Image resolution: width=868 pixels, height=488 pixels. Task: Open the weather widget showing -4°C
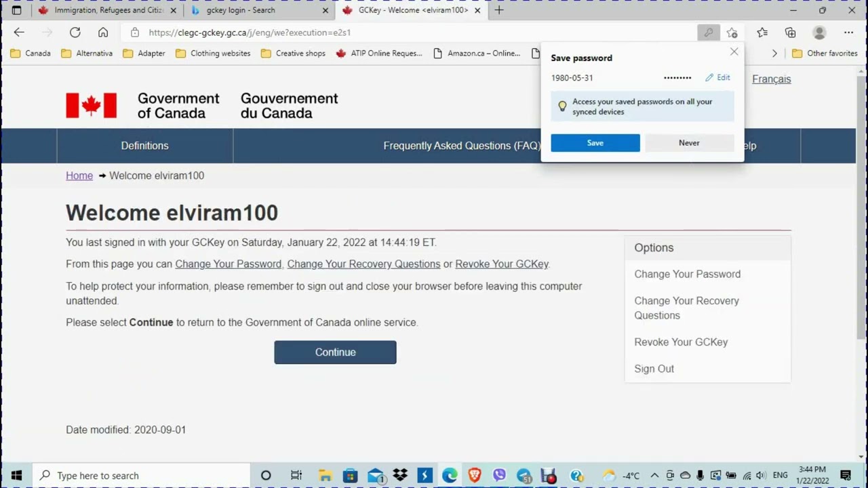pyautogui.click(x=620, y=475)
